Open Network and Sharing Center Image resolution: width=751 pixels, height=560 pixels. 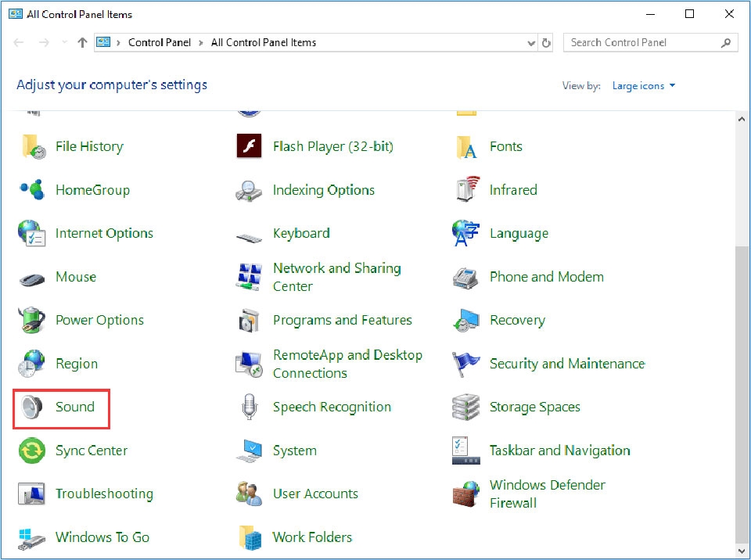pyautogui.click(x=337, y=277)
